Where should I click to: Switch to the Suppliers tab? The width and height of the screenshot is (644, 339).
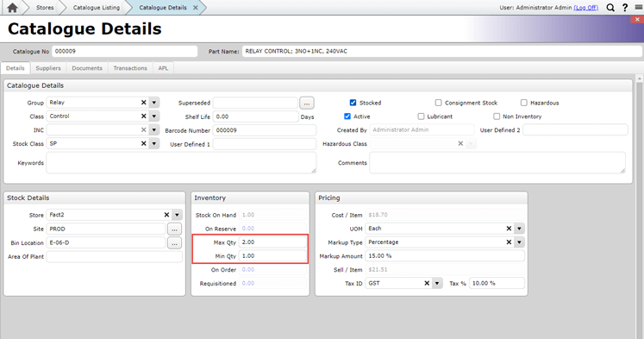48,68
